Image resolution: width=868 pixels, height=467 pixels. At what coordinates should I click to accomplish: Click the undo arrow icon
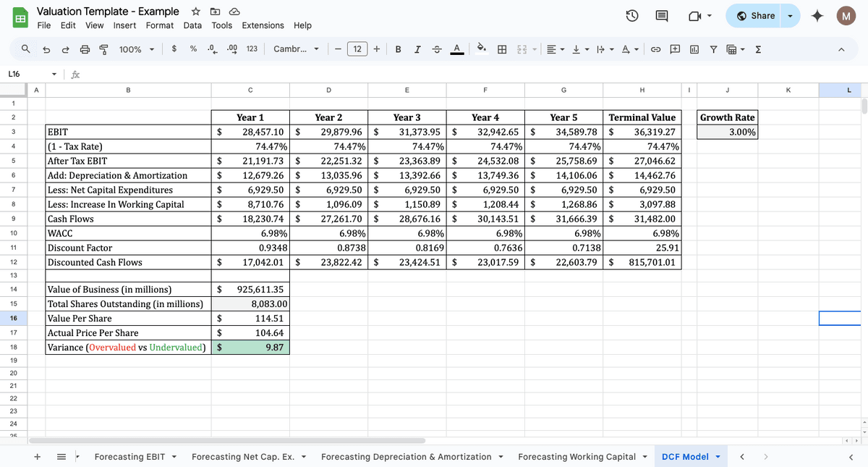(x=46, y=49)
